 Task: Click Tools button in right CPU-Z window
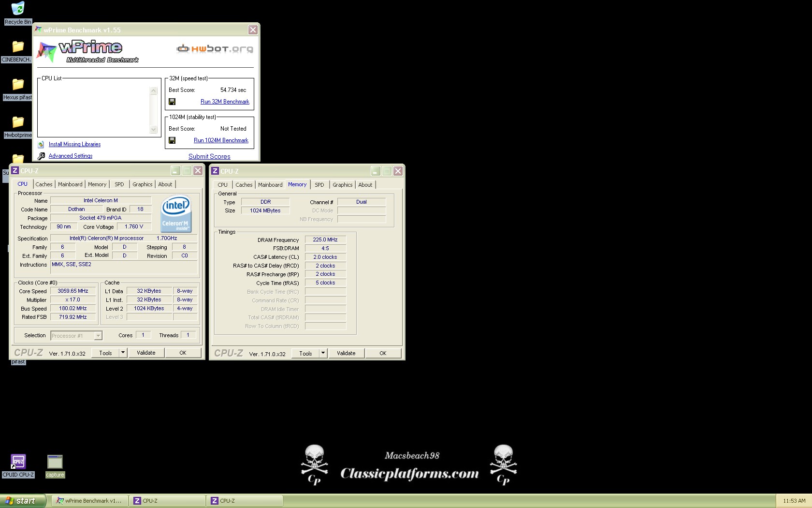tap(305, 353)
